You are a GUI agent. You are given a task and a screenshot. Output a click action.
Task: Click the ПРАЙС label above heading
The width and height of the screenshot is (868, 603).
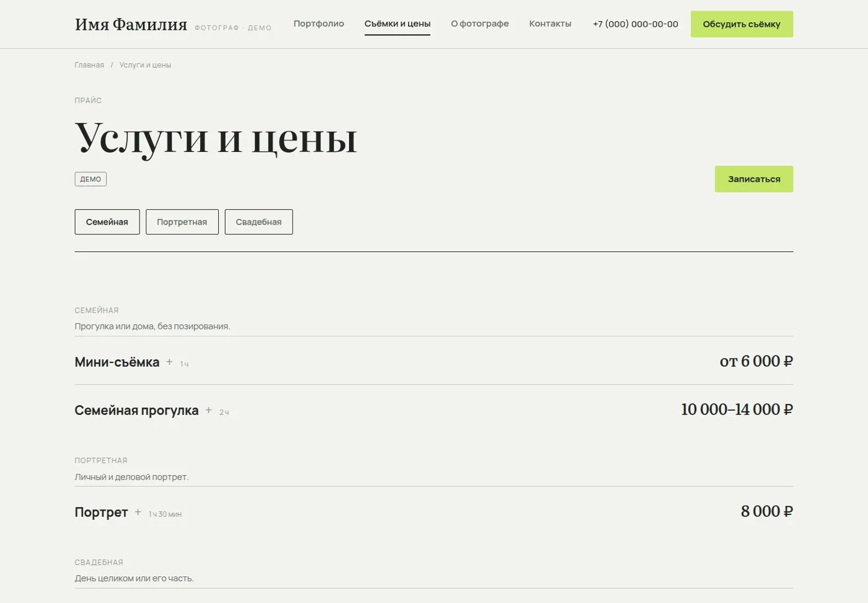click(x=88, y=100)
